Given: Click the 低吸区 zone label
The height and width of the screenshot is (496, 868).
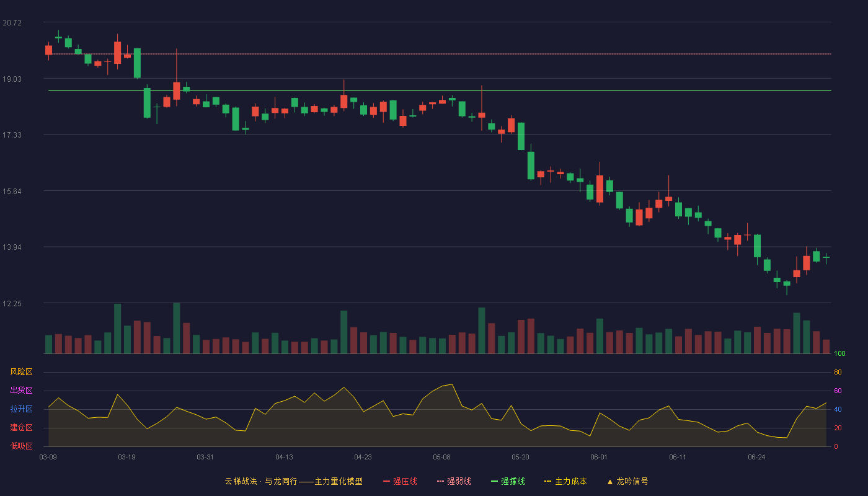Looking at the screenshot, I should [x=21, y=446].
